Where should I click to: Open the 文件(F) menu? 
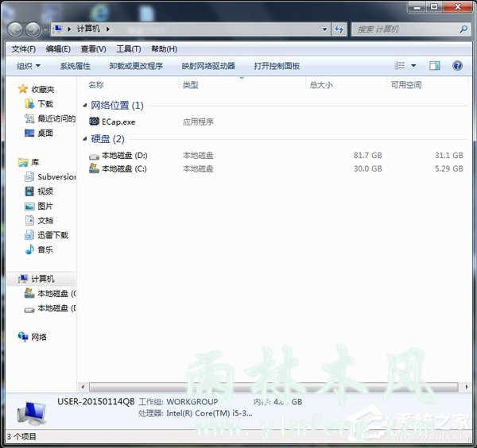23,48
